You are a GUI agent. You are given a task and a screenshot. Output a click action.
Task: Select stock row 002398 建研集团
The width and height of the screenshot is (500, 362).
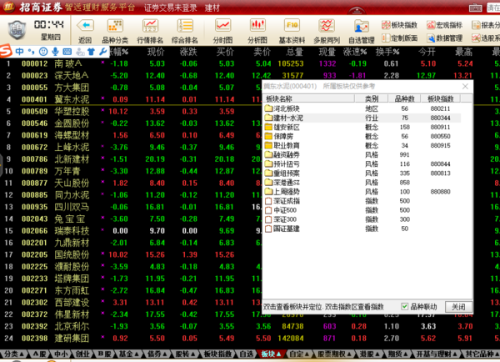[x=250, y=338]
